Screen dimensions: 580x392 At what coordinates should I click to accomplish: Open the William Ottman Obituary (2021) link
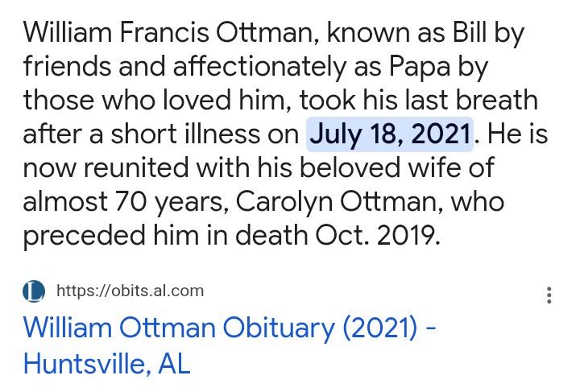coord(230,328)
